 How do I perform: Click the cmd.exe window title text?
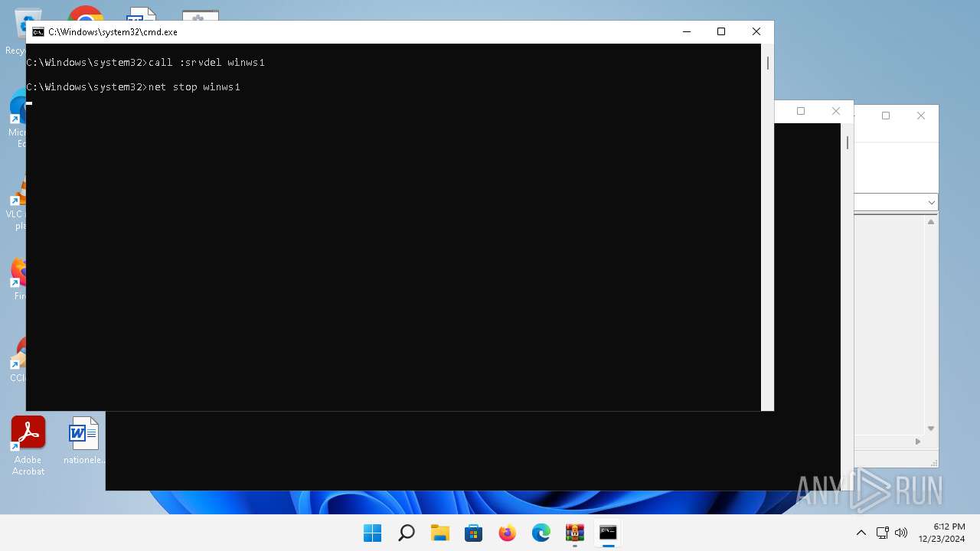[x=113, y=32]
